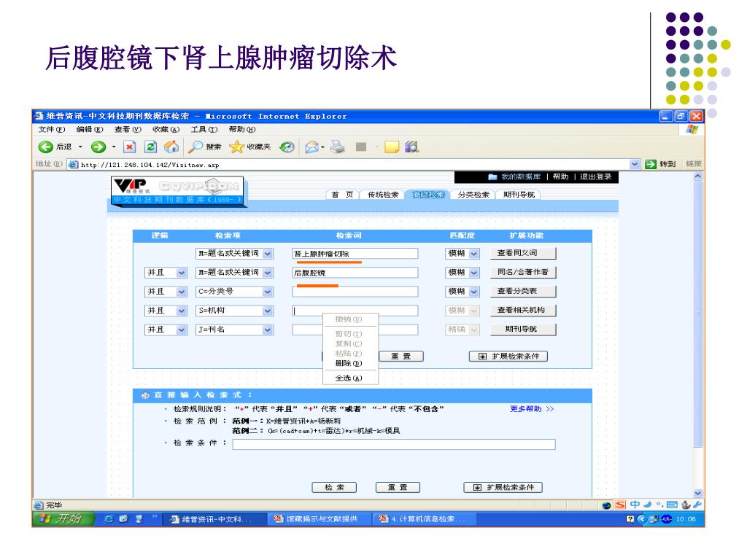
Task: Click the Go arrow beside the address bar
Action: click(650, 164)
